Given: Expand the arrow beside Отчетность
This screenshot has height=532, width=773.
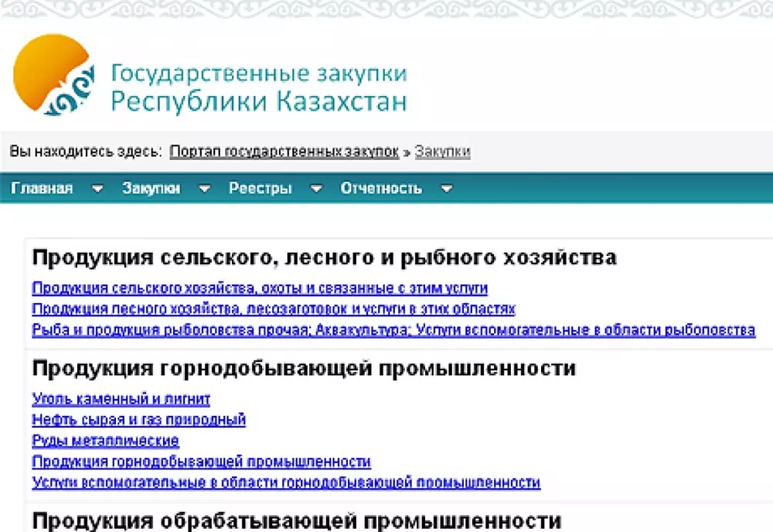Looking at the screenshot, I should tap(446, 189).
